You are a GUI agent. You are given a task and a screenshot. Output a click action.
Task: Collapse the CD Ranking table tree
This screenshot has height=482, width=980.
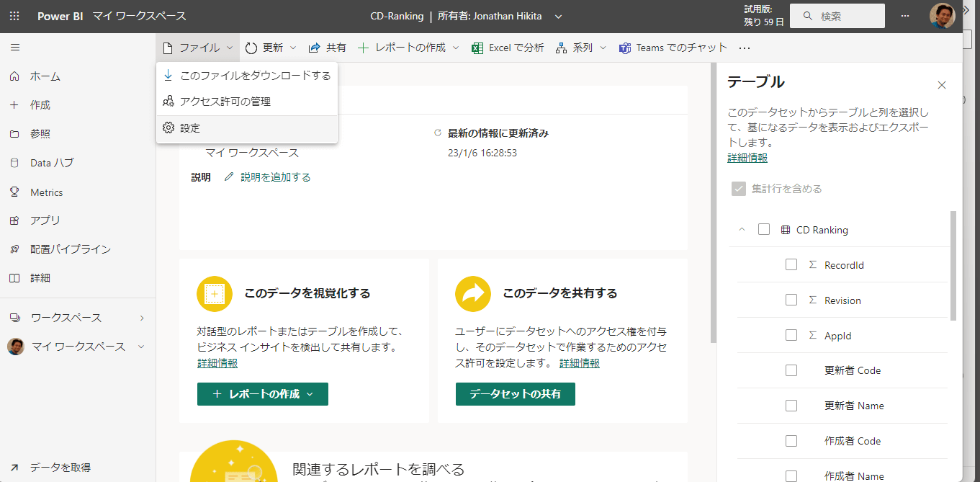coord(742,230)
